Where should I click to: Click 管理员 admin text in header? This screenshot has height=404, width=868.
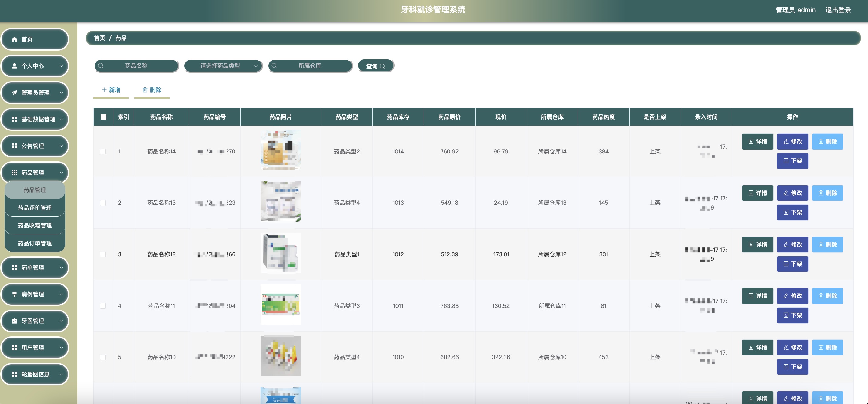(796, 10)
